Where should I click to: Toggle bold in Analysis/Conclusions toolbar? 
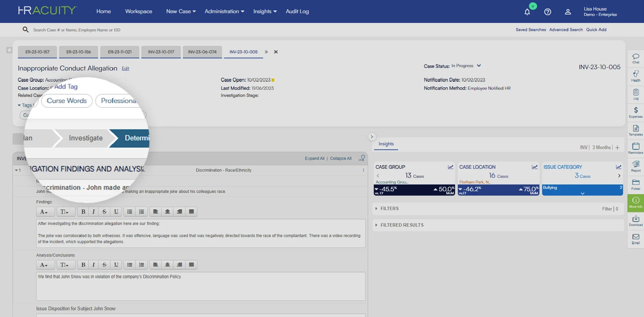pyautogui.click(x=83, y=265)
